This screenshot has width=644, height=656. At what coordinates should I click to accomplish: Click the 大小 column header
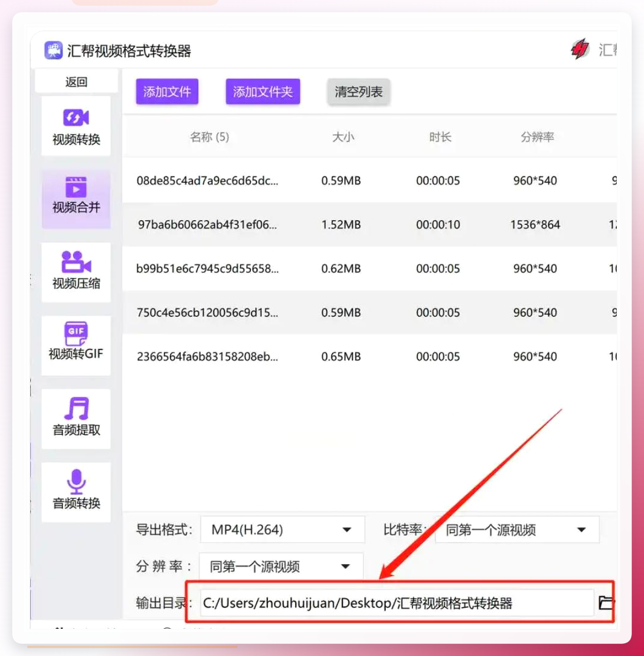click(343, 137)
